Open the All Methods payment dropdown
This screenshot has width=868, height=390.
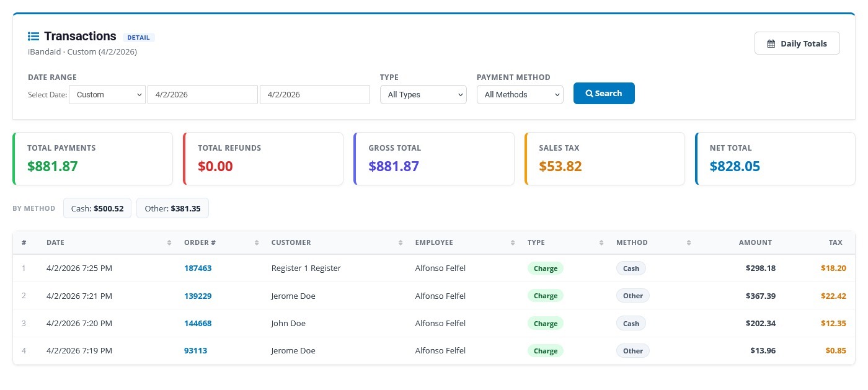[520, 94]
